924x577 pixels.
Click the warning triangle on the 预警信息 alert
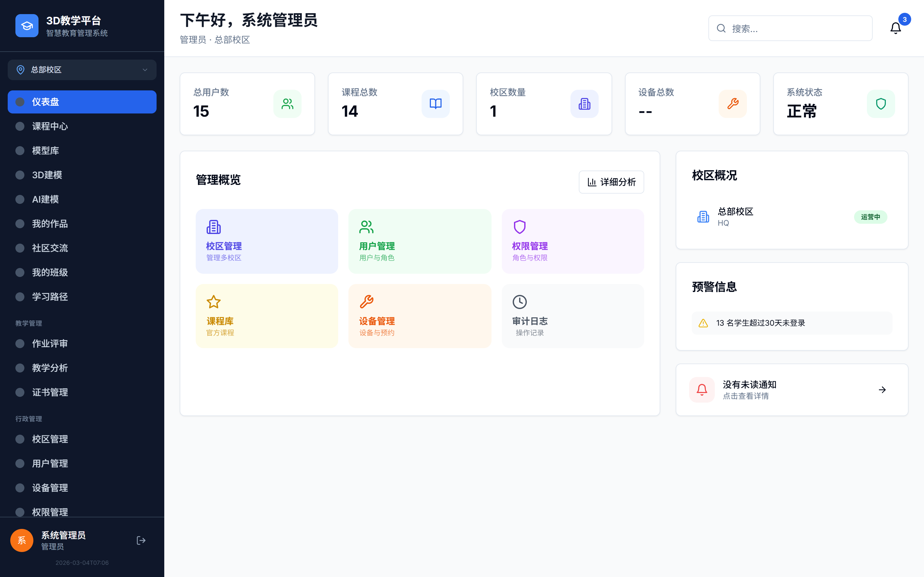(703, 323)
